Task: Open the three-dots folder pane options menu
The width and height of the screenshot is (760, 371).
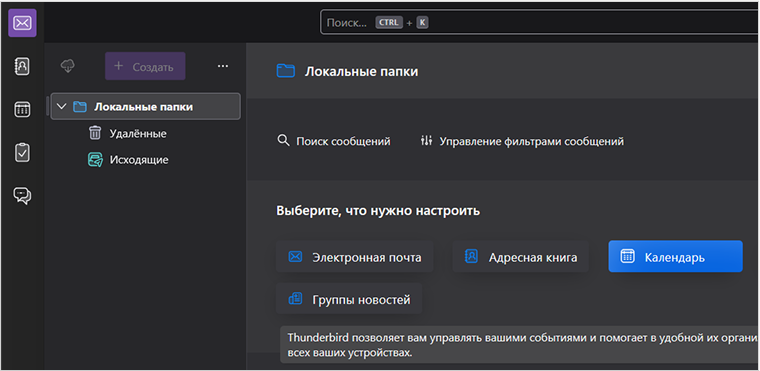Action: click(x=222, y=66)
